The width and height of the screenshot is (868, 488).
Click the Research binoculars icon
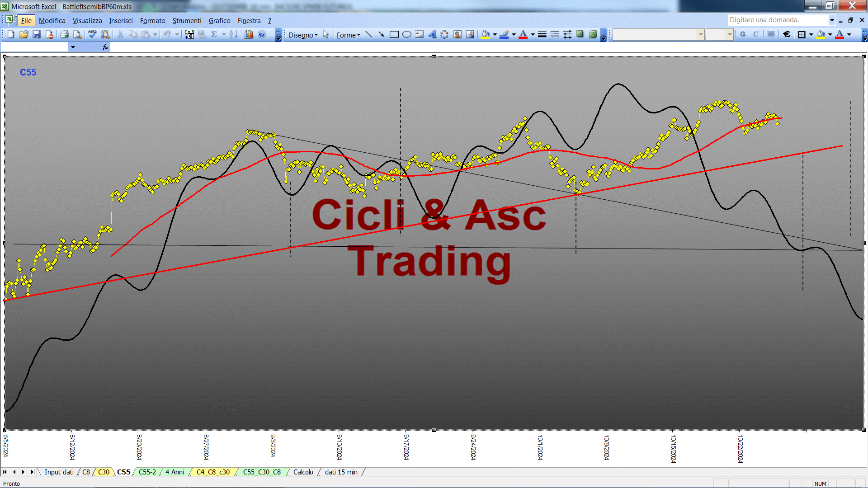[x=105, y=34]
